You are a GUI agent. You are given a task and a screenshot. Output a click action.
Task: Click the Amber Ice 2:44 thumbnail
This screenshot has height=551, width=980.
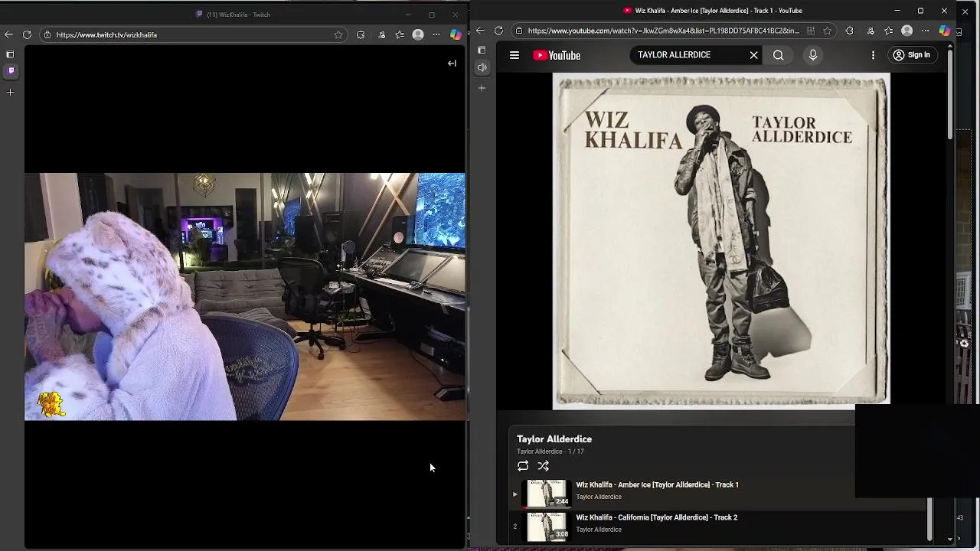(x=548, y=493)
